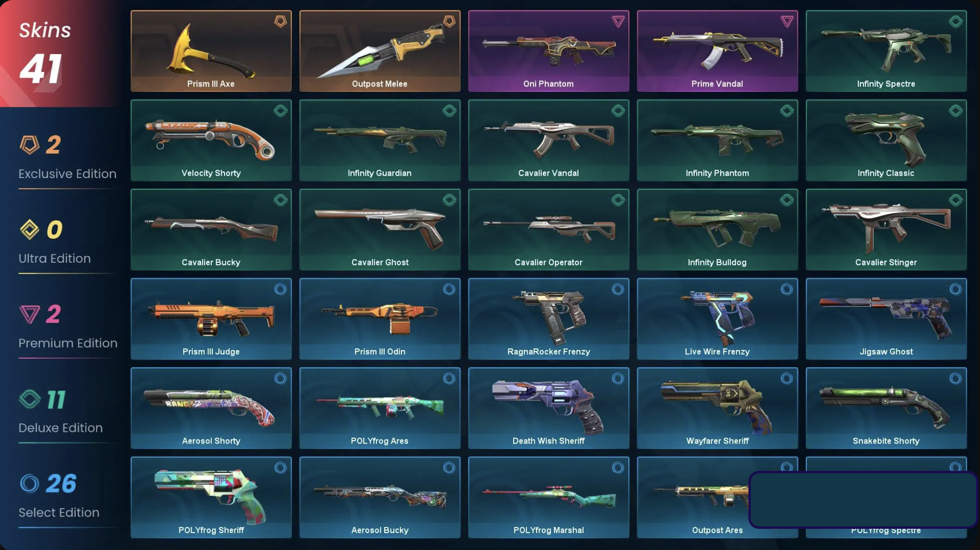Click the POLYfrog Marshal skin card
Screen dimensions: 980x550
click(x=548, y=497)
